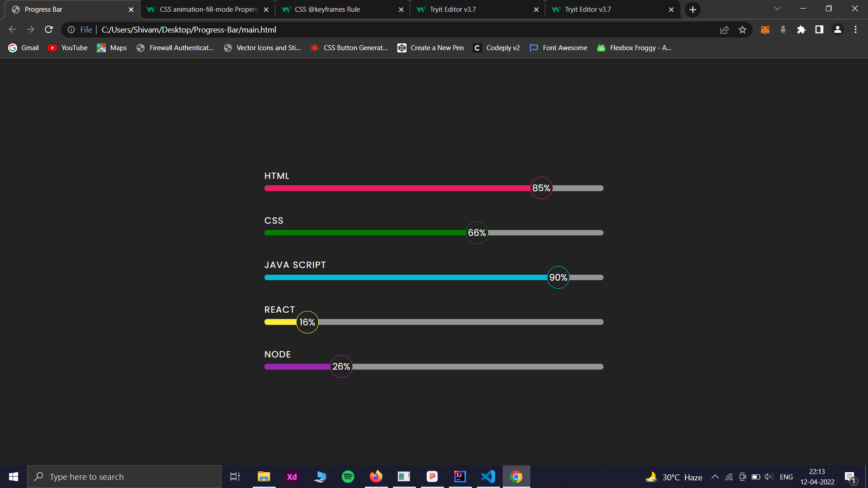Open the MetaMask extension icon

(x=765, y=29)
